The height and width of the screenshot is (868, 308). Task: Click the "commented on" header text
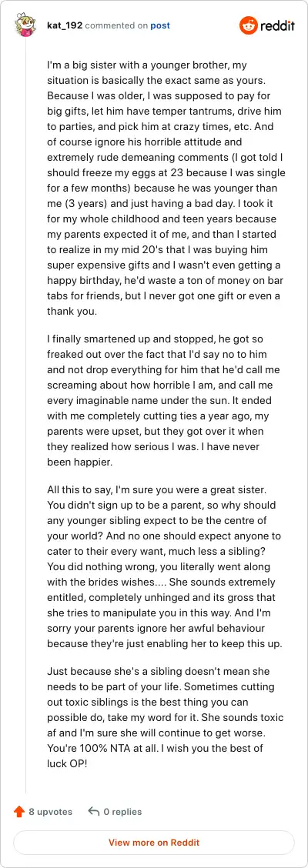click(x=116, y=25)
